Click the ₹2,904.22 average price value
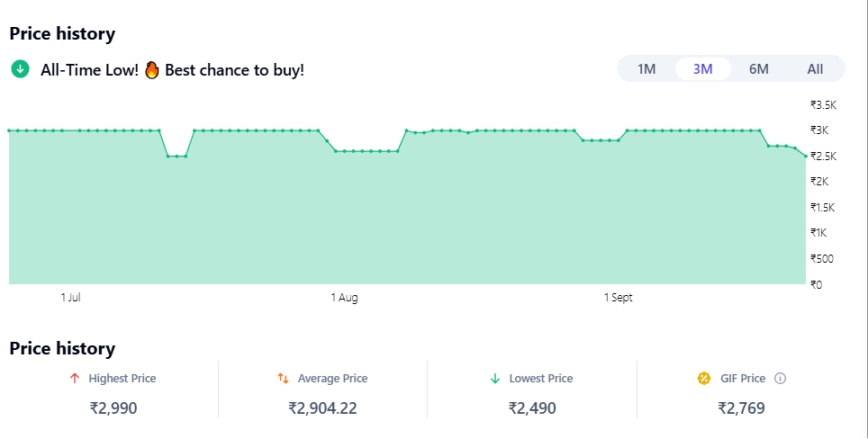Screen dimensions: 868x439 pyautogui.click(x=322, y=408)
